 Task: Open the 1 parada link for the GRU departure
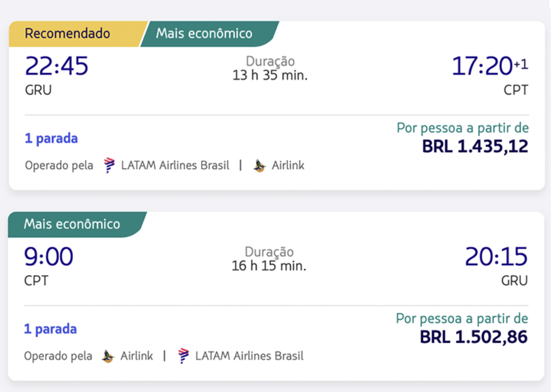pyautogui.click(x=51, y=139)
